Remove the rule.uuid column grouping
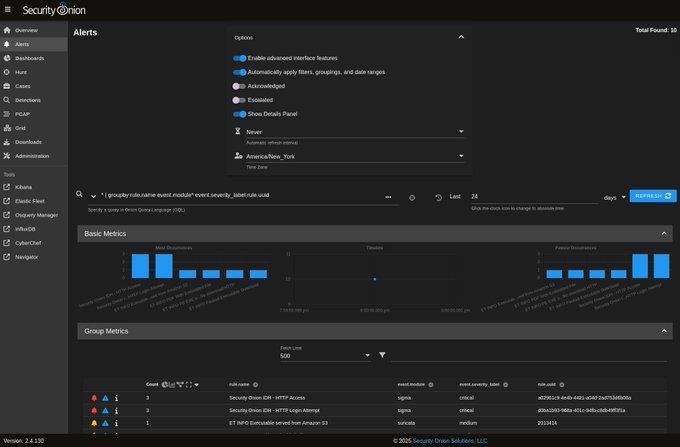Image resolution: width=680 pixels, height=447 pixels. click(x=562, y=385)
